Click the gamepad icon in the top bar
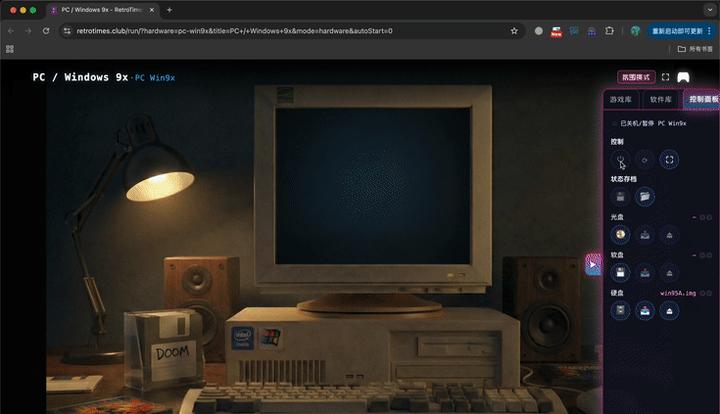 684,77
